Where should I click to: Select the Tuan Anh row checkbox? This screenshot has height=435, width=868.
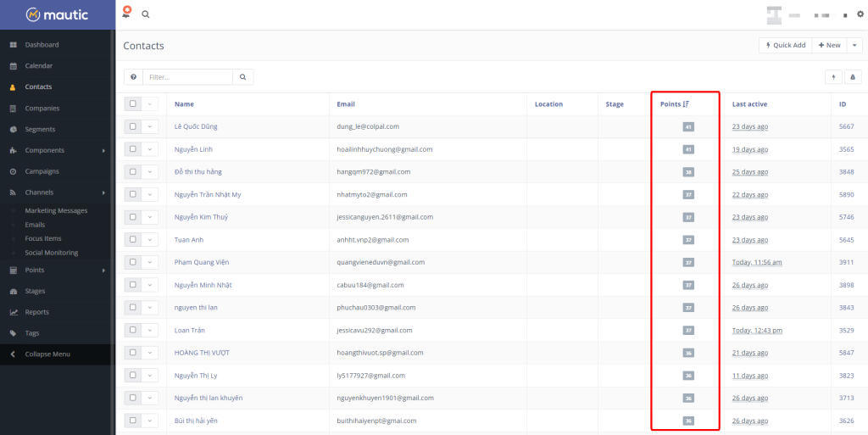tap(133, 240)
